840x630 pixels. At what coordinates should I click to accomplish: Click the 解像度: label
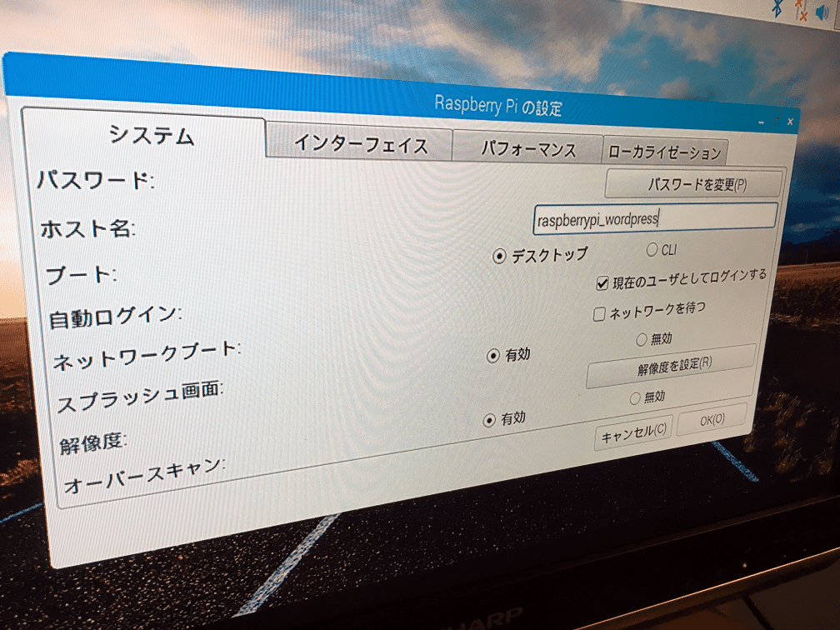click(92, 443)
